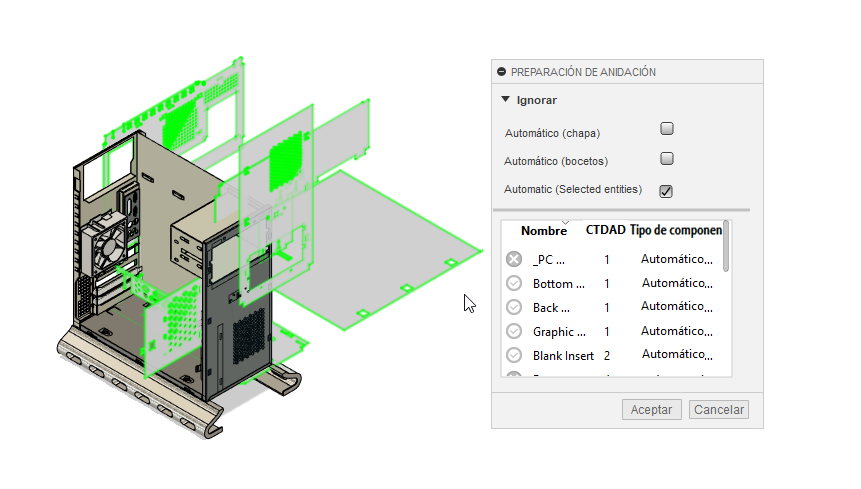Viewport: 861px width, 489px height.
Task: Toggle the excluded status icon for _PC row
Action: pos(514,259)
